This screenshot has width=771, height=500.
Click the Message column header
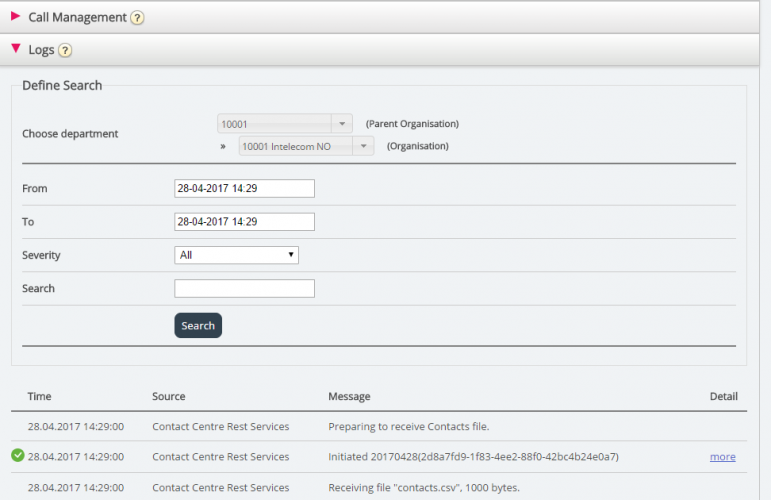point(349,397)
